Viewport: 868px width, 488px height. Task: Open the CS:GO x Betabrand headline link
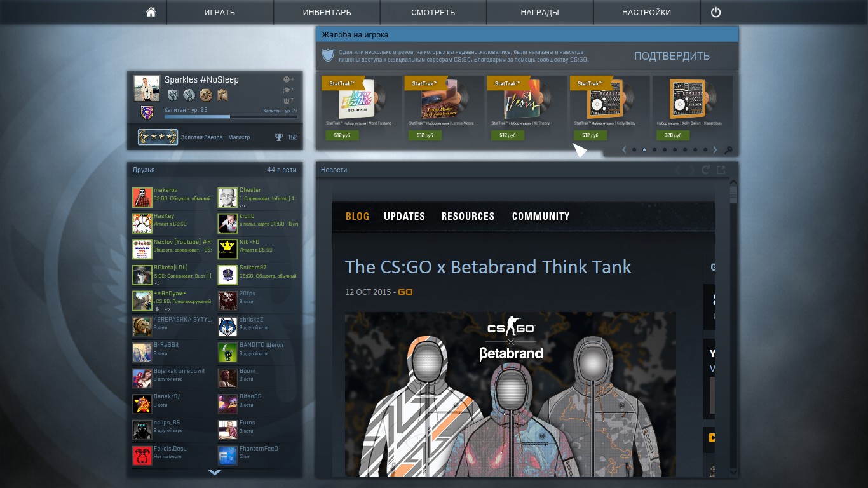488,267
